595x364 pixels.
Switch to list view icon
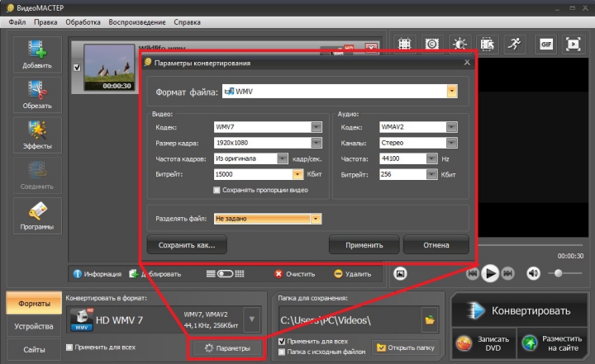pyautogui.click(x=211, y=274)
